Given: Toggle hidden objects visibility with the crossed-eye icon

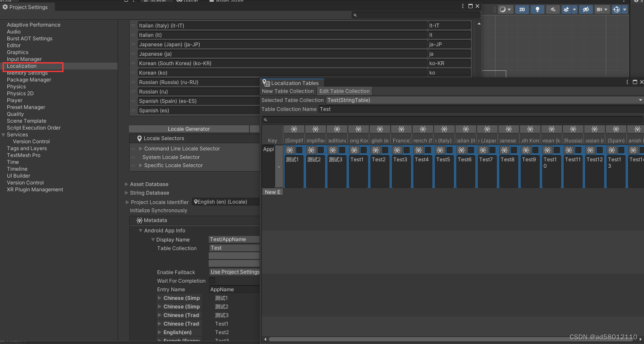Looking at the screenshot, I should 585,9.
